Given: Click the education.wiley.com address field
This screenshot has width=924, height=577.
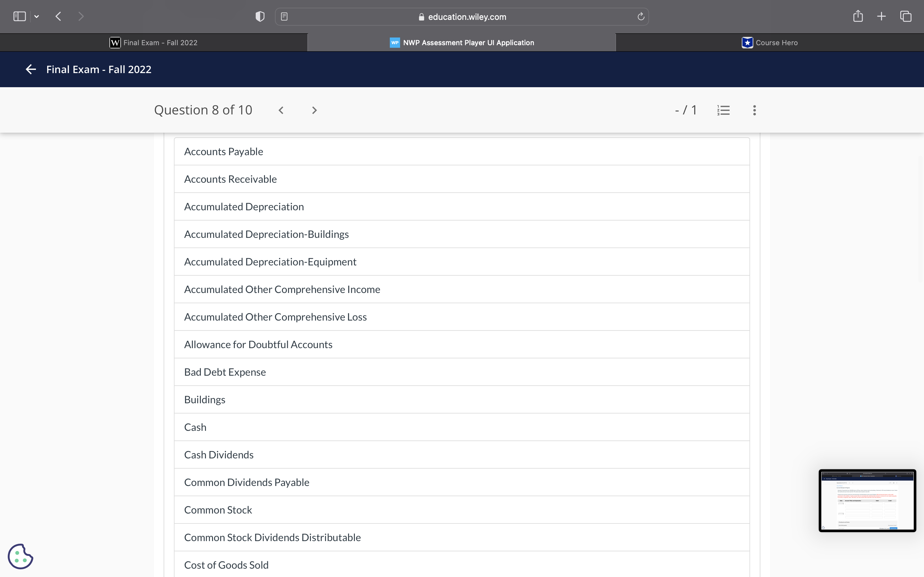Looking at the screenshot, I should (x=462, y=17).
